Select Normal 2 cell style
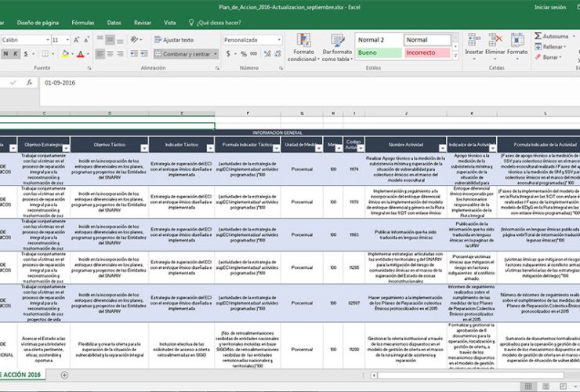The image size is (580, 392). (379, 40)
